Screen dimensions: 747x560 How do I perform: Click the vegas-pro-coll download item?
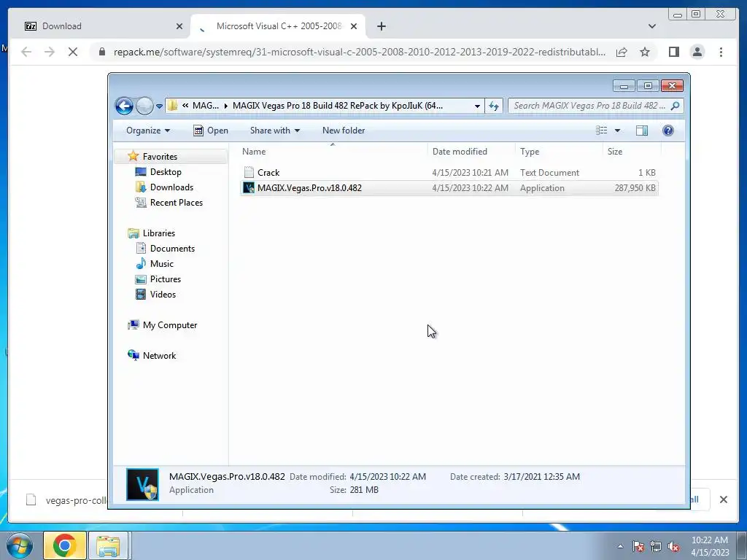pos(66,500)
